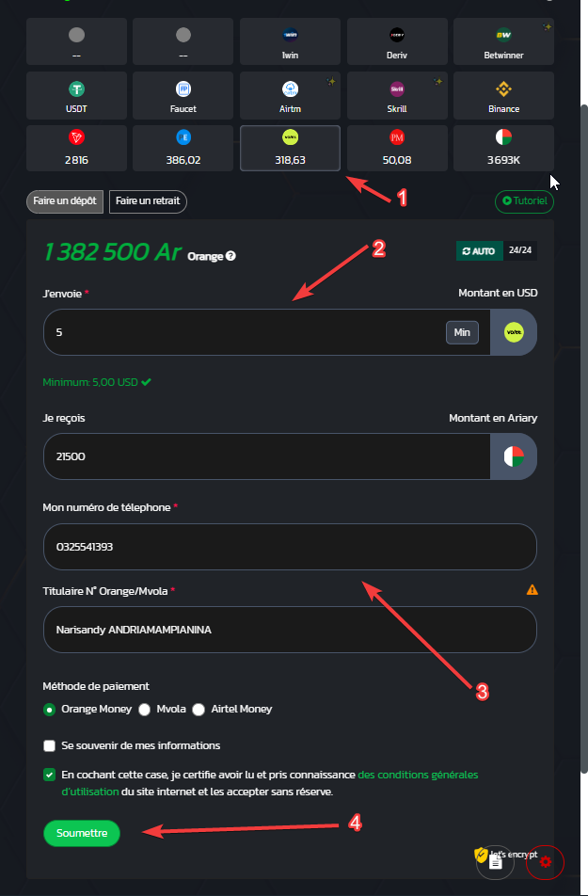Check Se souvenir de mes informations
The image size is (588, 896).
click(49, 745)
